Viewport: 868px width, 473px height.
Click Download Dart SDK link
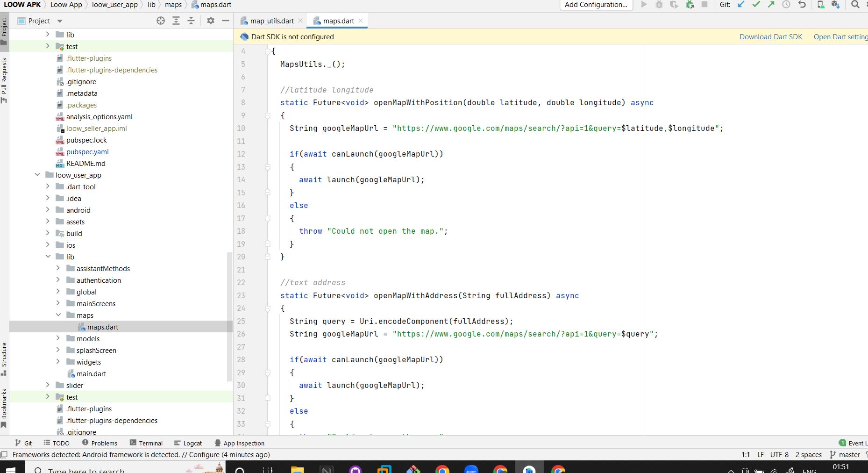coord(771,37)
